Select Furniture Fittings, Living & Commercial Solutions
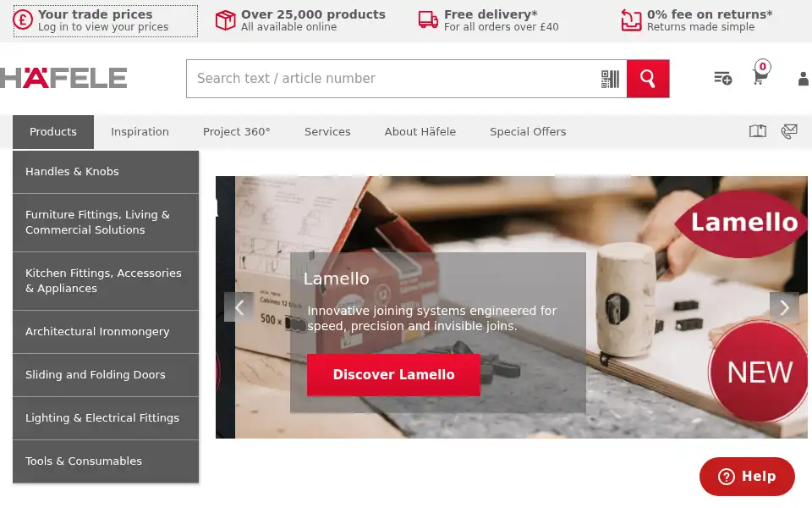 (106, 223)
